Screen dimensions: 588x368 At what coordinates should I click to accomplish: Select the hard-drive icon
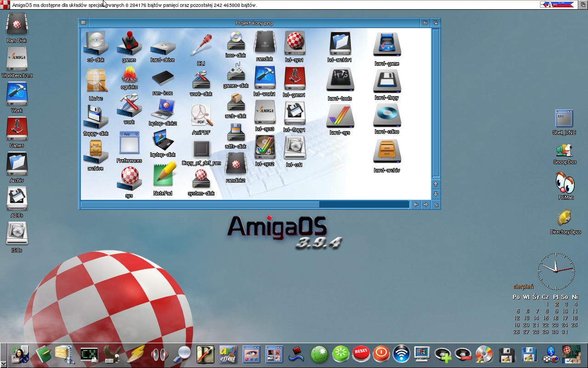point(163,48)
